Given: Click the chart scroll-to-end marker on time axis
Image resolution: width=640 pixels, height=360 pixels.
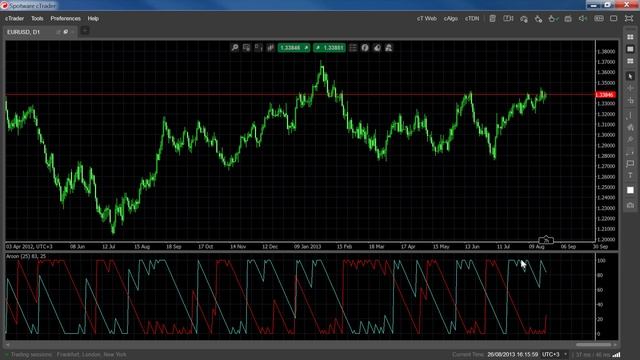Looking at the screenshot, I should point(546,240).
